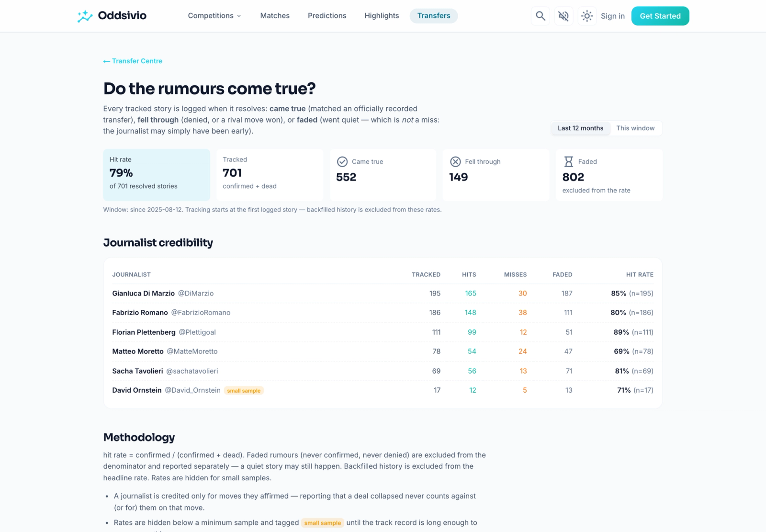
Task: Click the @David_Ornstein handle
Action: [193, 390]
